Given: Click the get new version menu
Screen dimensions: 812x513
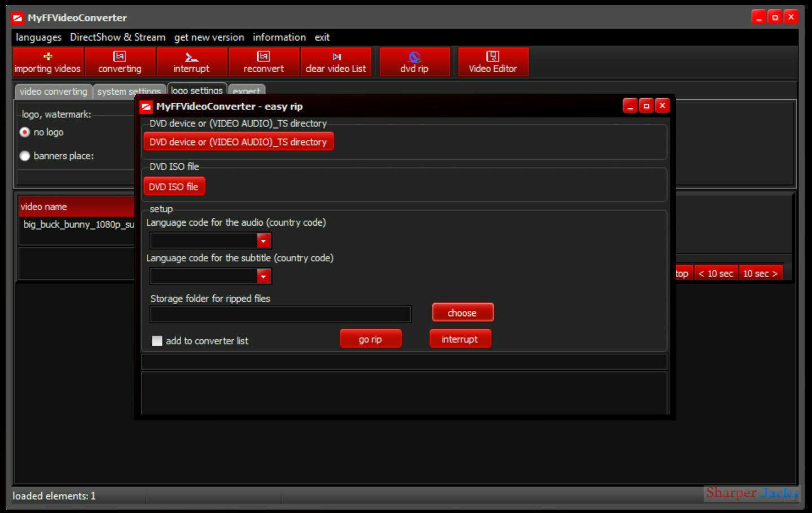Looking at the screenshot, I should click(209, 37).
